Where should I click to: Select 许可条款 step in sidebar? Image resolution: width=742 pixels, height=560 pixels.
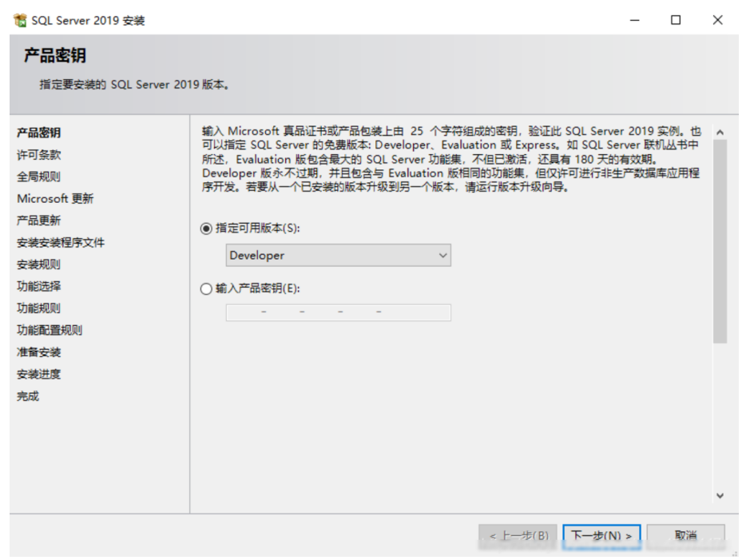[x=39, y=155]
